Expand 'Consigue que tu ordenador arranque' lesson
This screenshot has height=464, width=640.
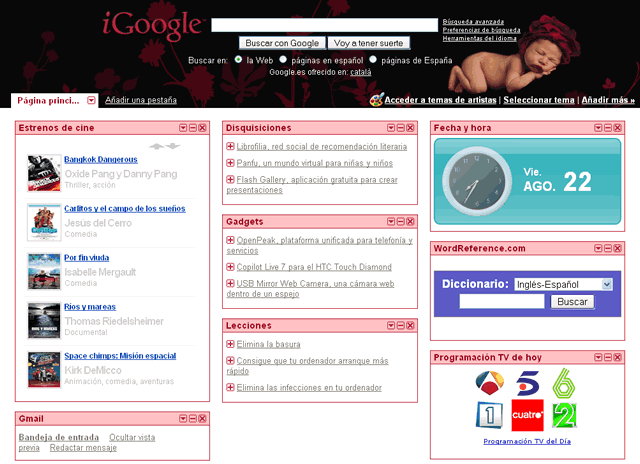tap(230, 361)
